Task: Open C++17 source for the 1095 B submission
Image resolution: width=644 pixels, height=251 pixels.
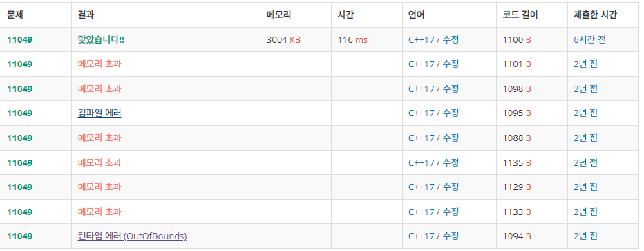Action: 422,113
